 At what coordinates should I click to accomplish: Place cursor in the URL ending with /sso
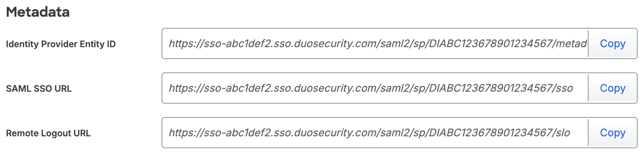(x=371, y=88)
